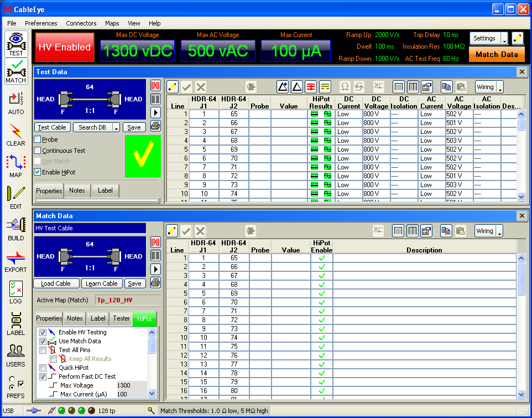Image resolution: width=532 pixels, height=418 pixels.
Task: Open the Wiring dropdown in Match Data
Action: (499, 231)
